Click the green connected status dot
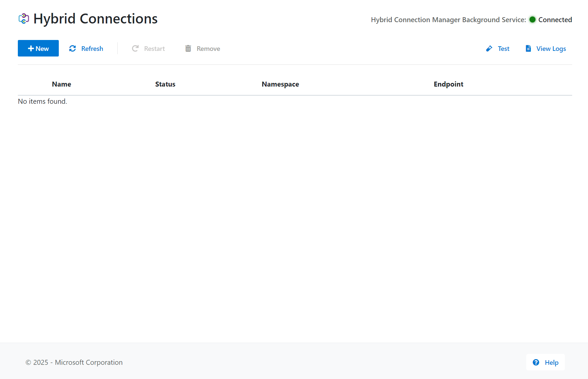This screenshot has height=379, width=588. click(x=532, y=19)
